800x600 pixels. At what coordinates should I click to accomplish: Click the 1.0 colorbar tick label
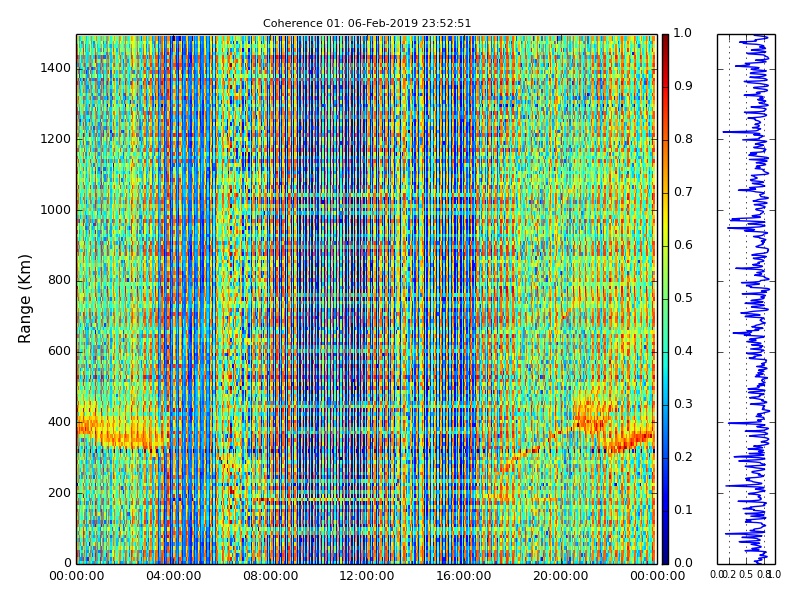[x=683, y=33]
